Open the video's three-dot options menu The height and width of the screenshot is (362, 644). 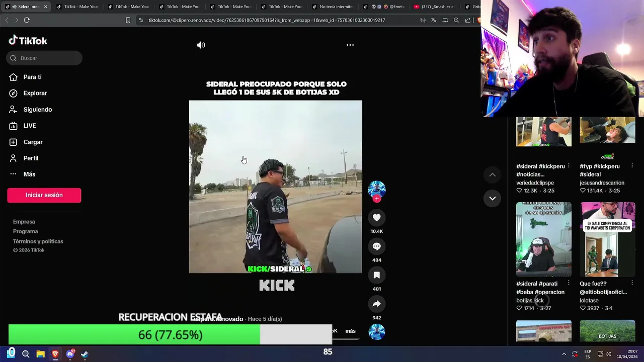350,45
